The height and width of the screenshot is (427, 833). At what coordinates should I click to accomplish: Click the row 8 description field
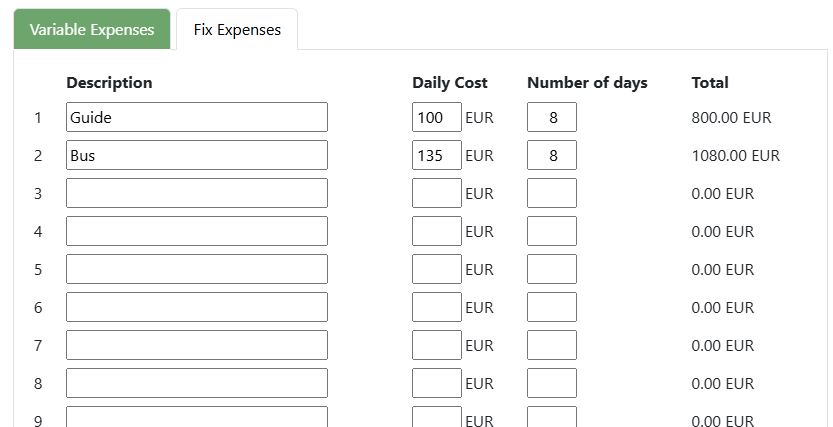[196, 383]
